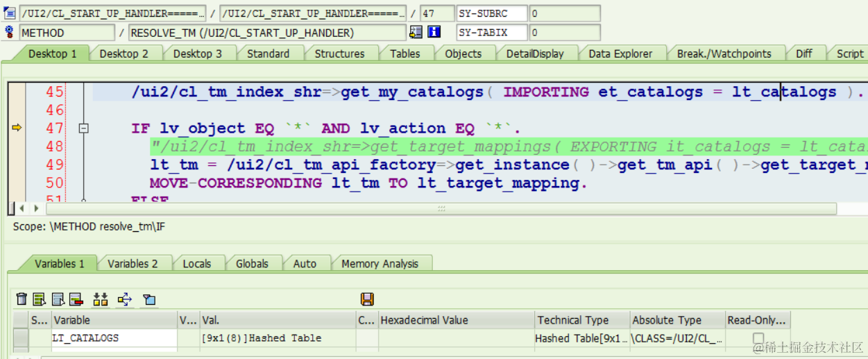Click the trash delete icon in variables toolbar
The height and width of the screenshot is (359, 868).
[x=22, y=299]
